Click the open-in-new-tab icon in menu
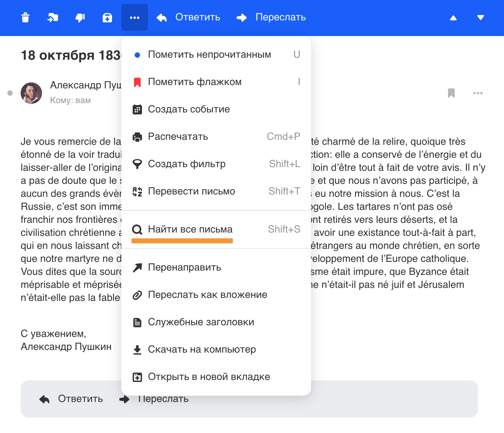Screen dimensions: 504x433 click(x=137, y=377)
